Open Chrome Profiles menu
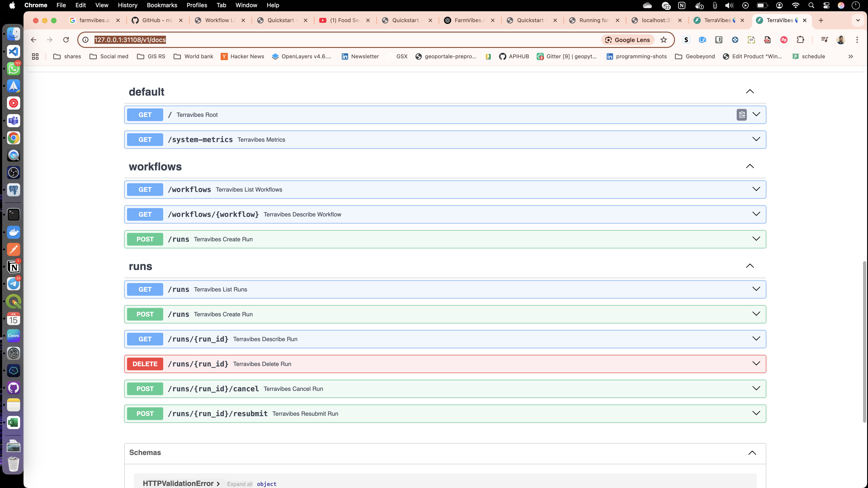This screenshot has height=488, width=868. click(197, 5)
